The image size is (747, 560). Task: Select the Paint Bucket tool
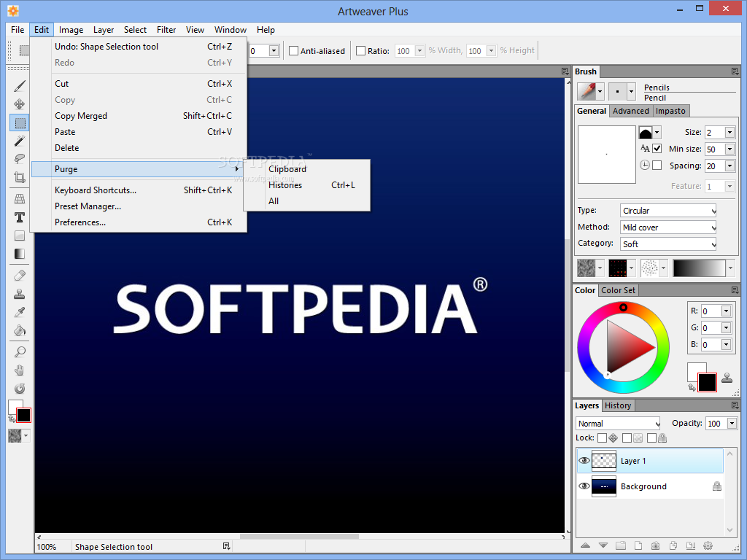(x=20, y=330)
